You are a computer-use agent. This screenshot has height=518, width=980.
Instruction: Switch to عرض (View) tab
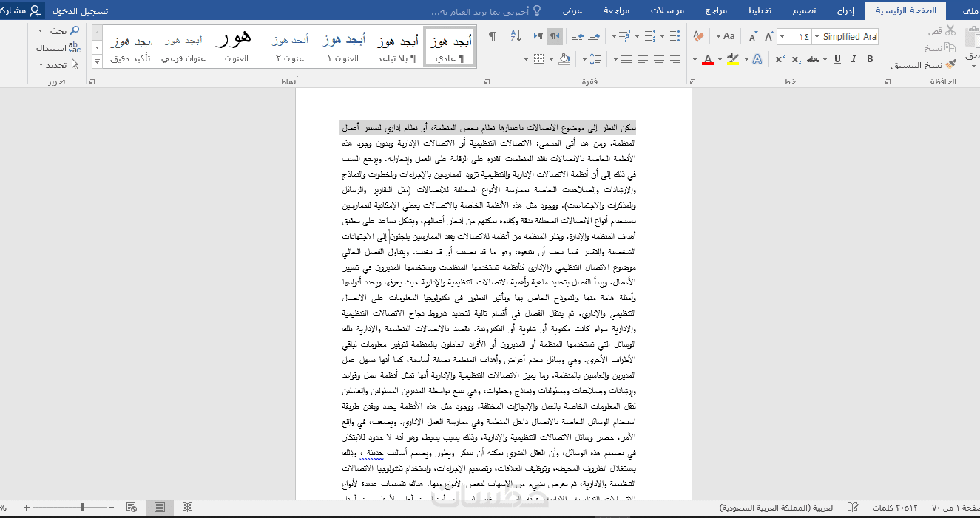click(x=572, y=10)
